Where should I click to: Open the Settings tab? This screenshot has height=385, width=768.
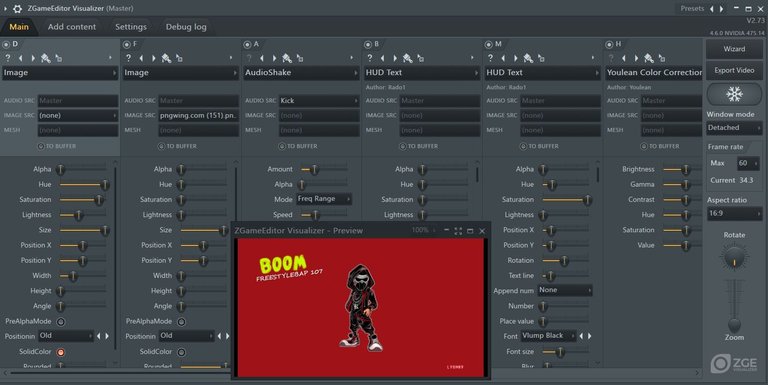[x=131, y=27]
